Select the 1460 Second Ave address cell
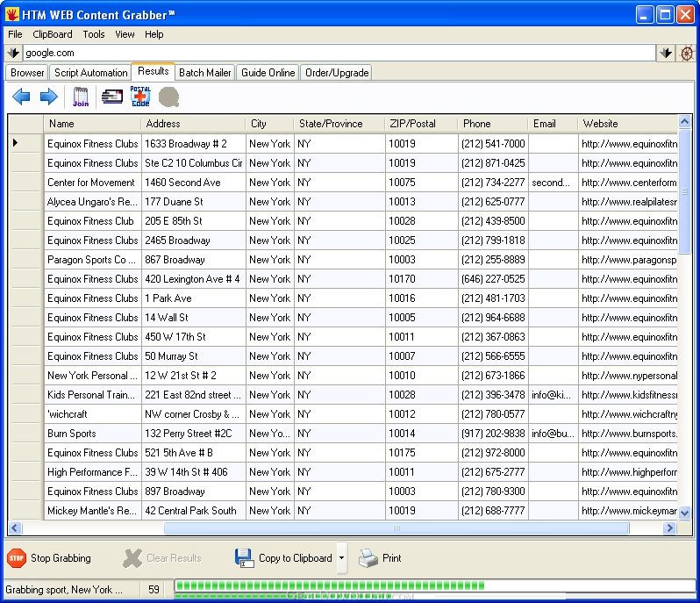Image resolution: width=700 pixels, height=603 pixels. [194, 183]
